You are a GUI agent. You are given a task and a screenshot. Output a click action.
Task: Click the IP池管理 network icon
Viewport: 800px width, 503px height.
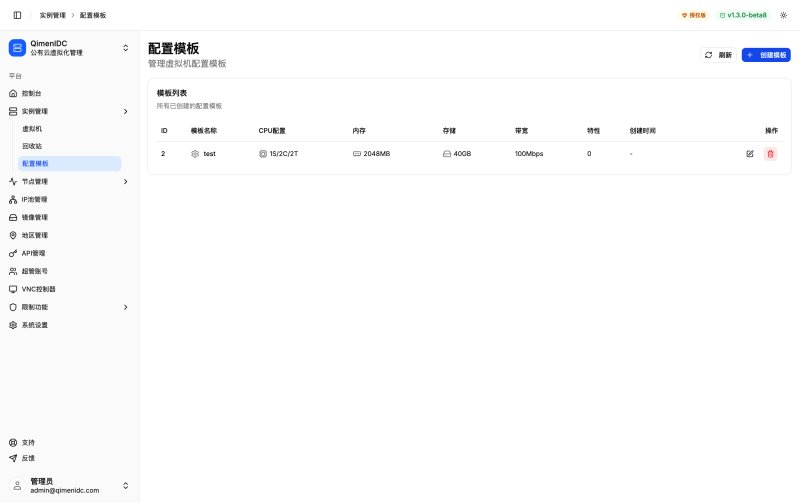pyautogui.click(x=13, y=199)
